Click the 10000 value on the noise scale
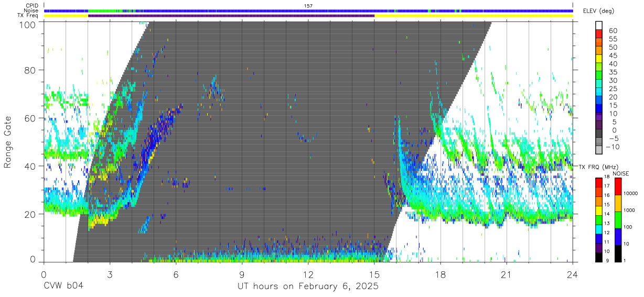 pos(631,193)
